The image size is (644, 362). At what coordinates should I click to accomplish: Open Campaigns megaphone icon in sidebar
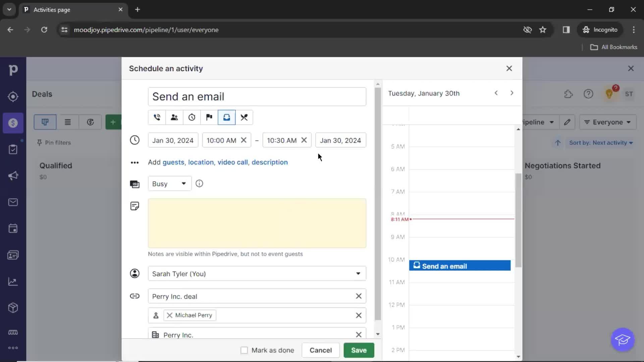(13, 176)
